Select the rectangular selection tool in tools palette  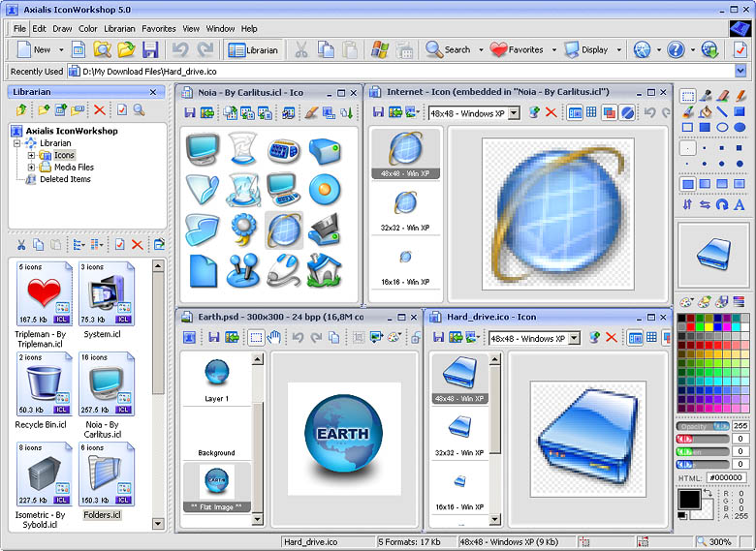click(x=687, y=96)
